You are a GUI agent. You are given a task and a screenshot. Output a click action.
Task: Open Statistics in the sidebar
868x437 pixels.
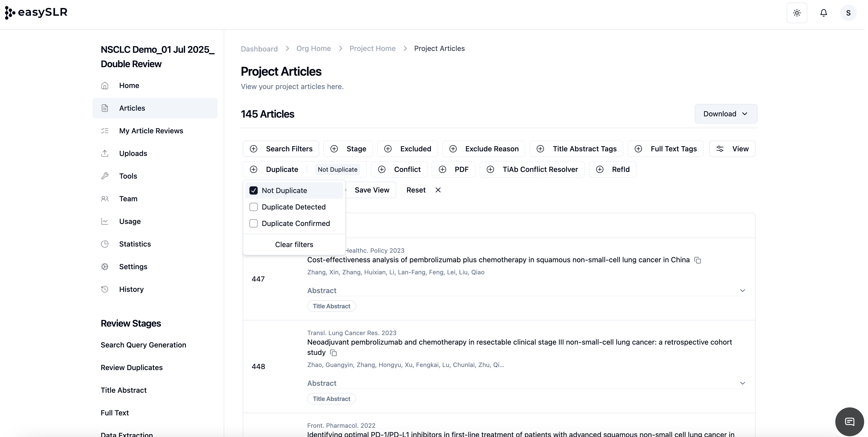click(x=135, y=244)
